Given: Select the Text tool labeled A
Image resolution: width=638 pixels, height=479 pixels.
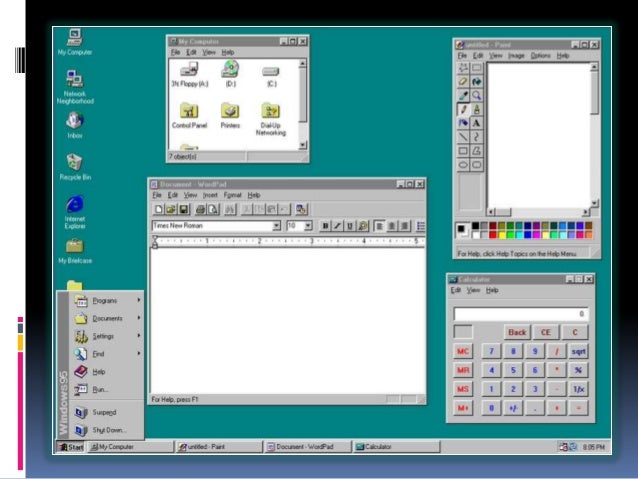Looking at the screenshot, I should 476,123.
